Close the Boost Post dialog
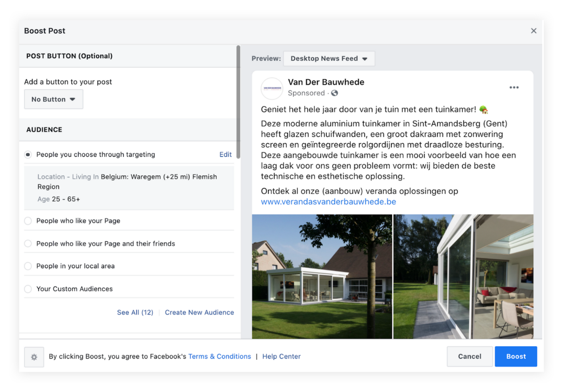563x392 pixels. (x=533, y=31)
